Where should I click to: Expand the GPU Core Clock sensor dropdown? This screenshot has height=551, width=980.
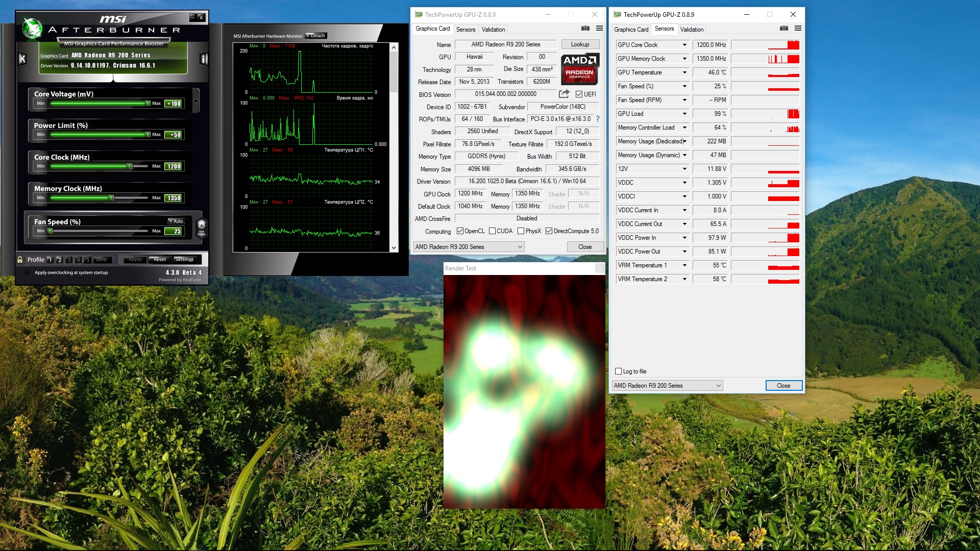[684, 45]
